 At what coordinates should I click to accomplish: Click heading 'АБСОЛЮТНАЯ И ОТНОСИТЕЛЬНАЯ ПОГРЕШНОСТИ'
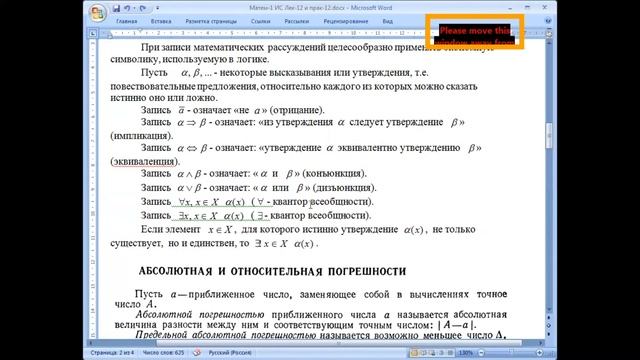272,271
